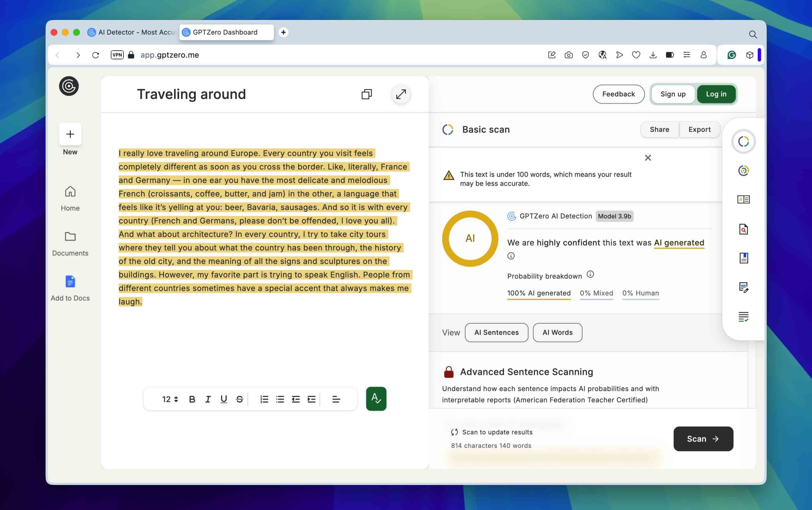The height and width of the screenshot is (510, 812).
Task: Insert a bulleted list
Action: [x=280, y=399]
